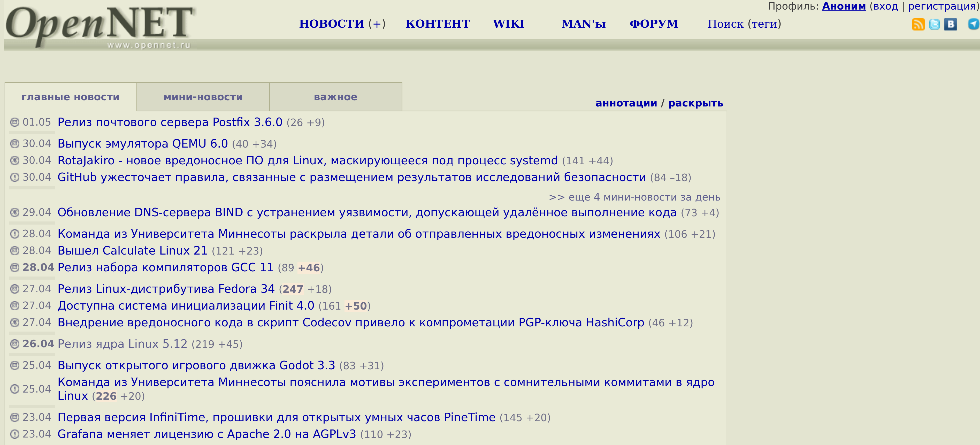Viewport: 980px width, 445px height.
Task: Open BIND DNS server update article
Action: (367, 212)
